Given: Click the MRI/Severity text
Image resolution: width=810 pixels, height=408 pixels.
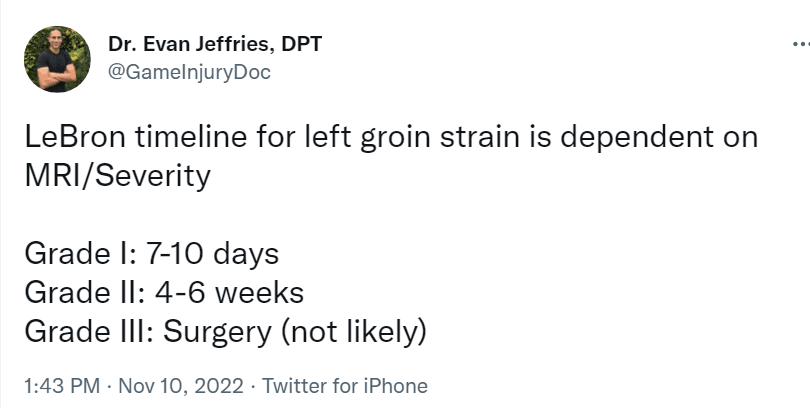Looking at the screenshot, I should [118, 176].
